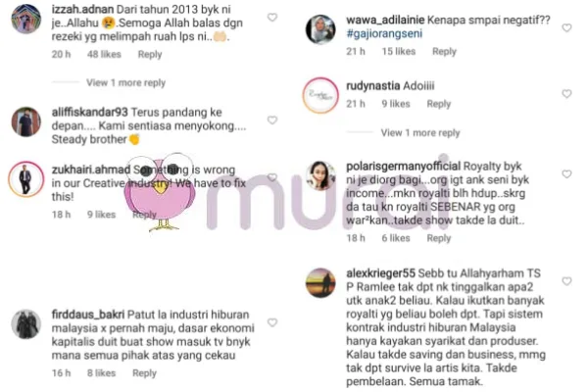This screenshot has height=392, width=588.
Task: View 15 likes on wawa_adilainie's comment
Action: [399, 51]
